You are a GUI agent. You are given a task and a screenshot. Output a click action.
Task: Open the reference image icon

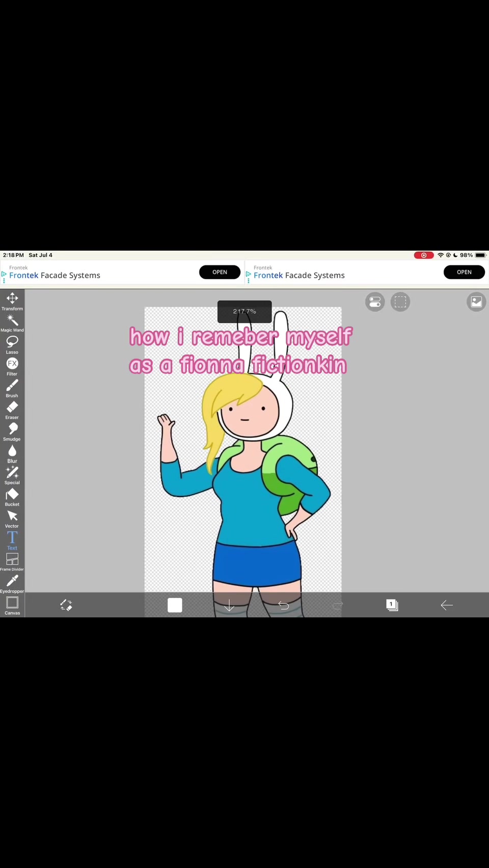coord(476,302)
